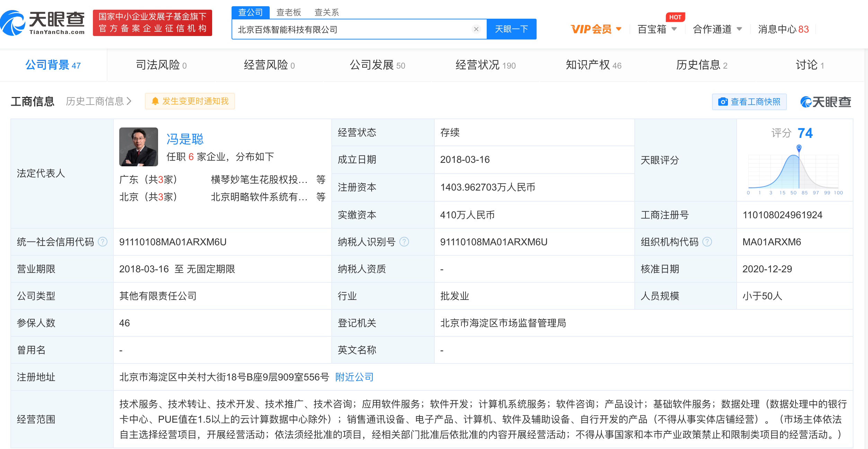Screen dimensions: 868x449
Task: Click help icon beside 统一社会信用代码
Action: click(103, 242)
